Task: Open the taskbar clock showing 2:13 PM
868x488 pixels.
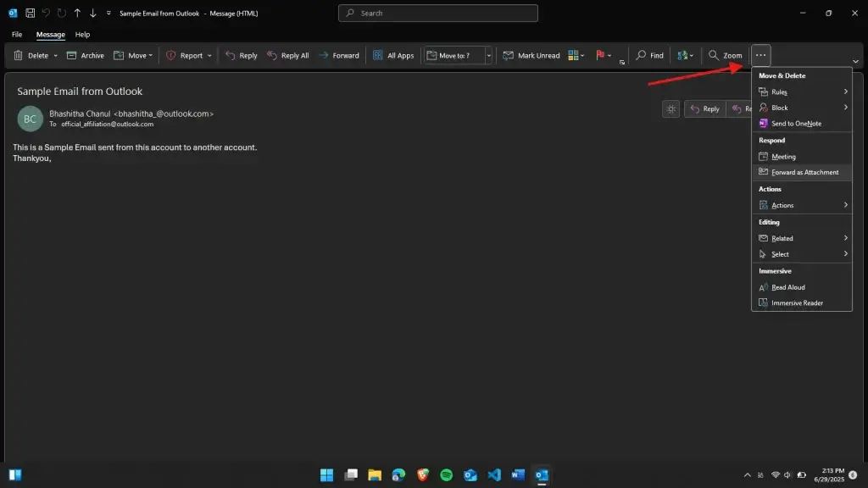Action: coord(829,474)
